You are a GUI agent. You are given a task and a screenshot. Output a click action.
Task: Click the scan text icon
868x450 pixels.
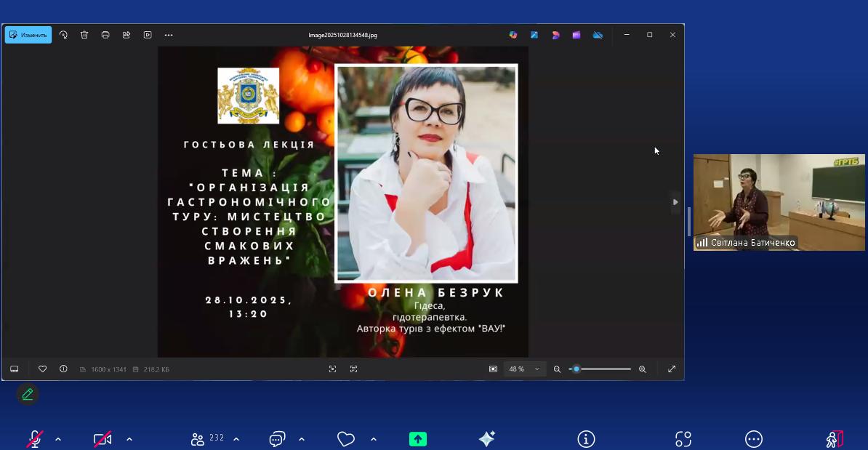pos(354,369)
